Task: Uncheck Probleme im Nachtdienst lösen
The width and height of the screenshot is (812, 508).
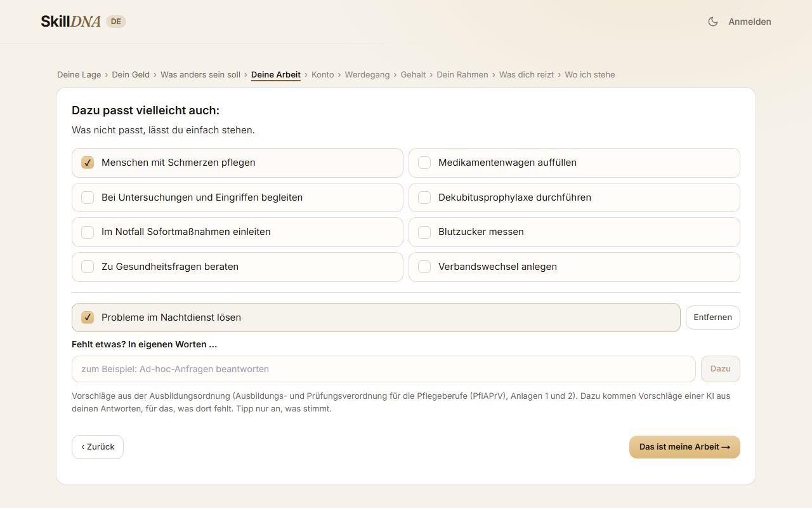Action: point(376,317)
